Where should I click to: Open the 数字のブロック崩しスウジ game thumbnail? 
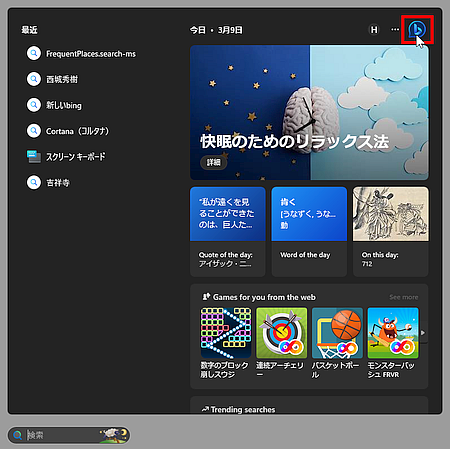click(x=226, y=333)
